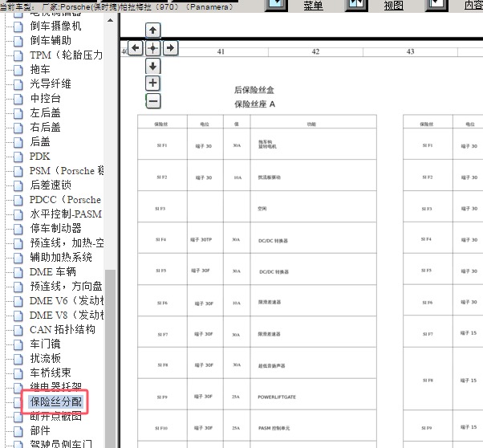Open 右后盖 tree entry
Screen dimensions: 483x448
coord(45,127)
